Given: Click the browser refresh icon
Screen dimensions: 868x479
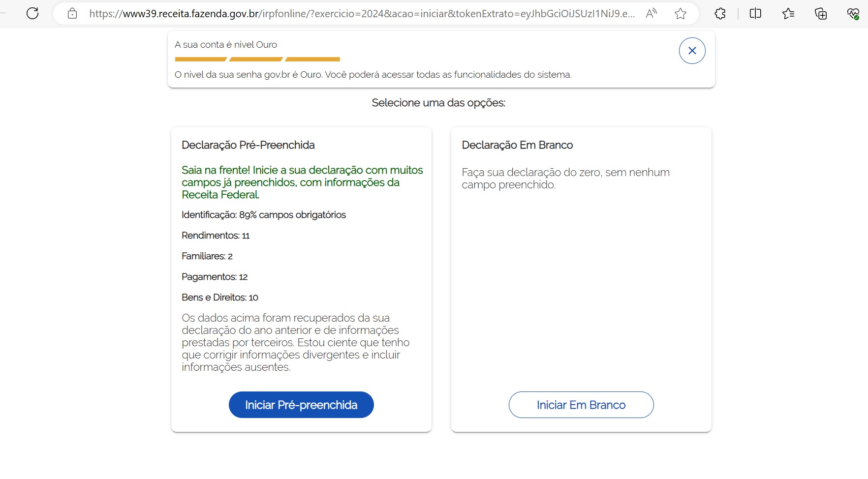Looking at the screenshot, I should (x=32, y=13).
